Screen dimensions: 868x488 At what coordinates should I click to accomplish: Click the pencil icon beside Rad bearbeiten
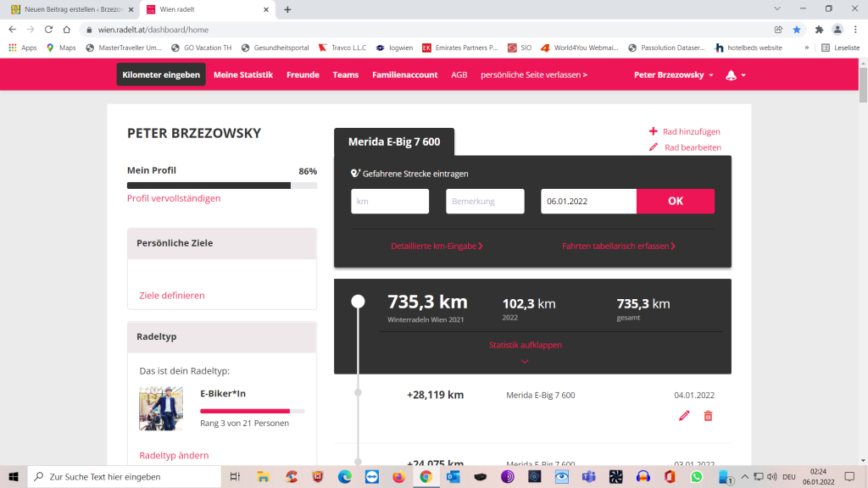(654, 147)
